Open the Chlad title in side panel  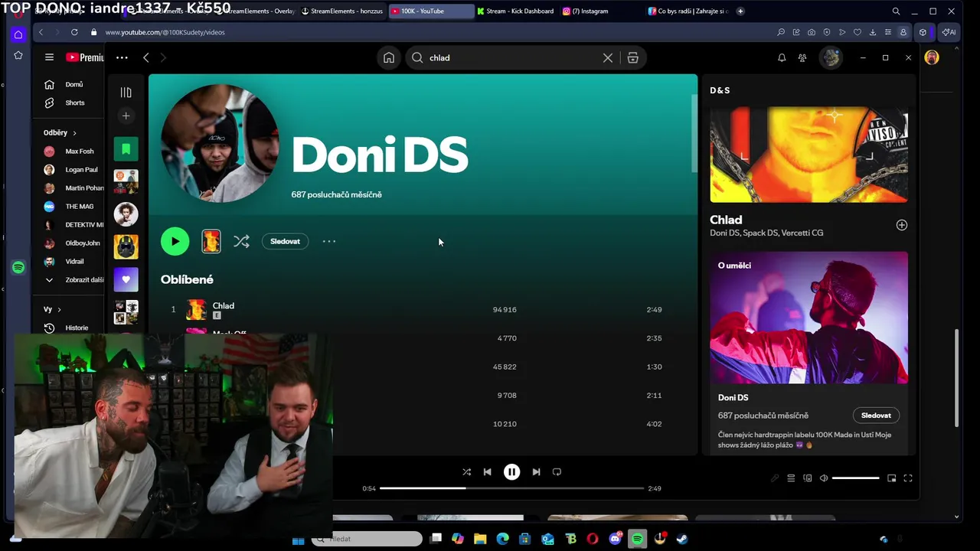coord(726,220)
